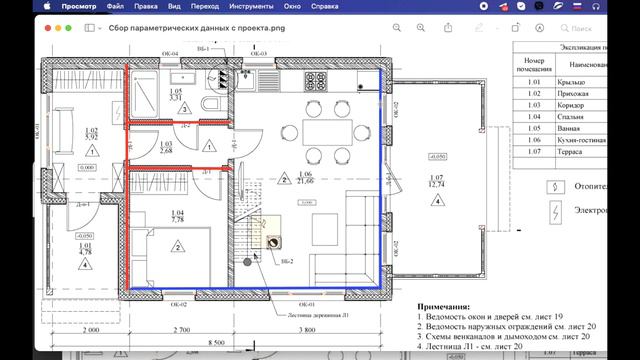Click the electrical symbol in the legend

point(556,212)
